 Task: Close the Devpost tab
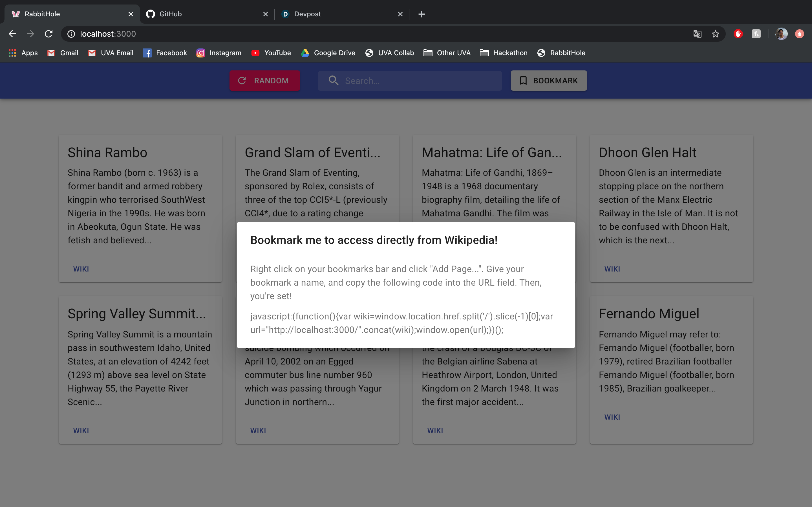[400, 14]
